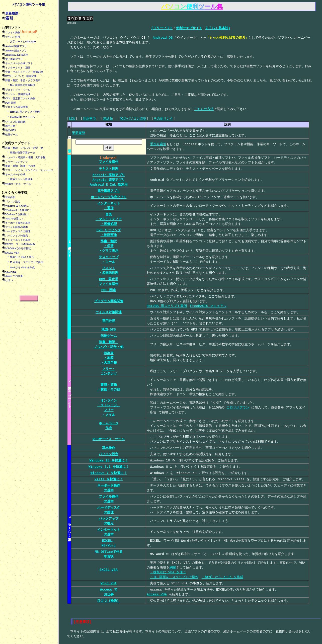Click the bullet icon beside sidebar パソコン設定

pyautogui.click(x=4, y=201)
